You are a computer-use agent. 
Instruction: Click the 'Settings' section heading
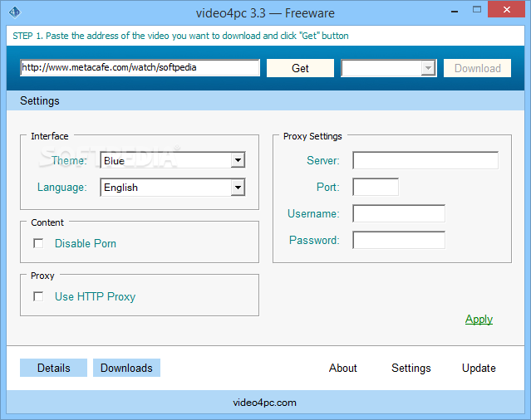click(40, 100)
